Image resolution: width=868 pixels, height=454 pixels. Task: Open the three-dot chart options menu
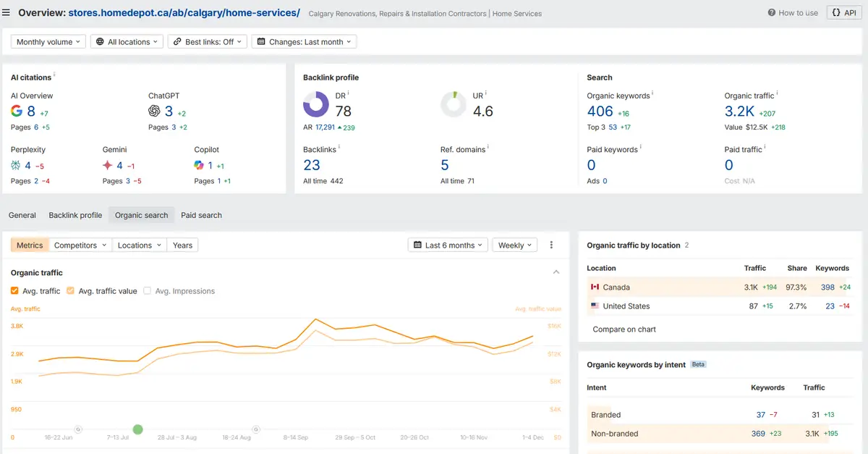click(x=551, y=245)
